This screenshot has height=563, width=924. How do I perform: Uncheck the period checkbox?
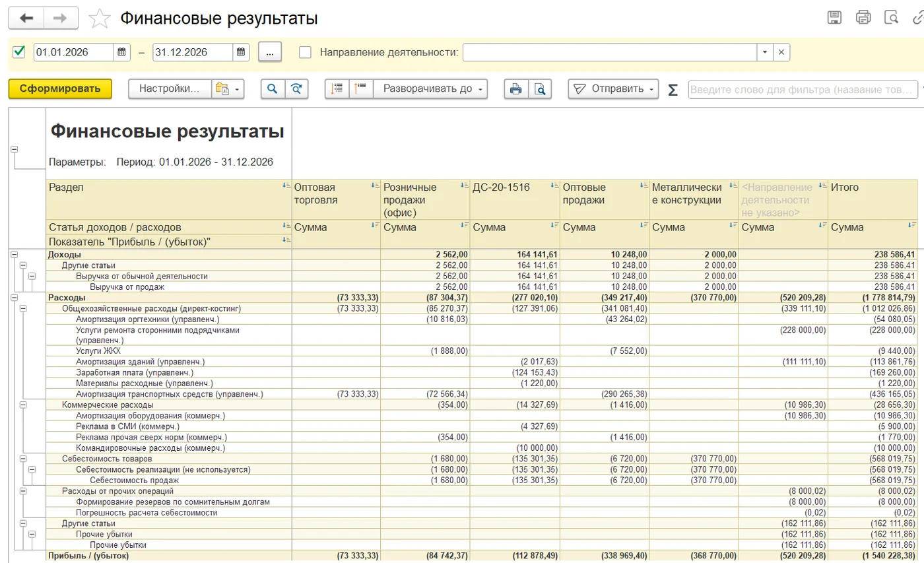tap(18, 51)
